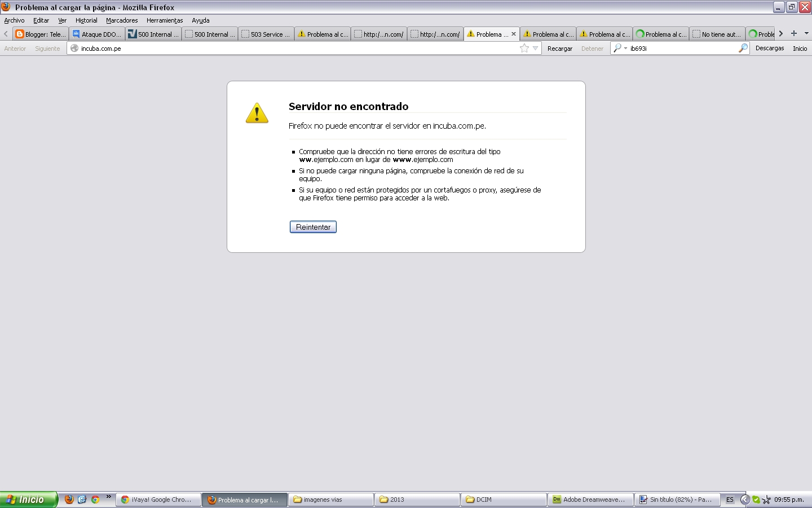The width and height of the screenshot is (812, 508).
Task: Expand quick launch overflow chevron
Action: 109,497
